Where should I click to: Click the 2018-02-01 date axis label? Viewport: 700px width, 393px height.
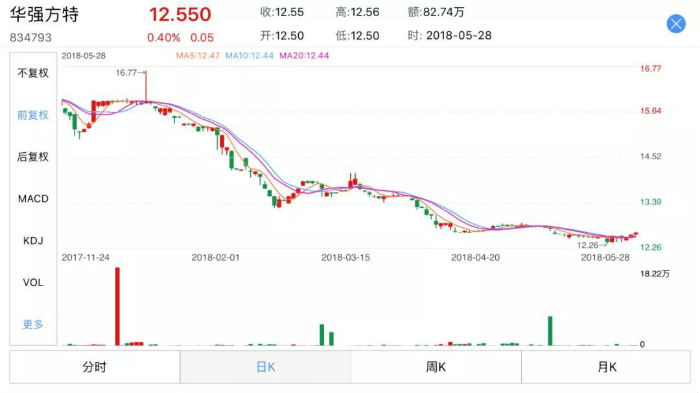pos(216,258)
